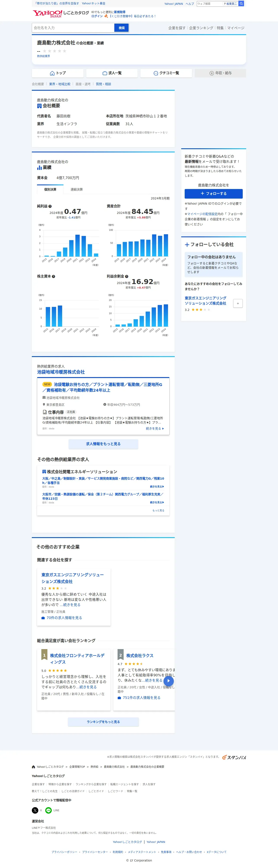The height and width of the screenshot is (868, 278).
Task: Switch to the 個別決算 tab
Action: pyautogui.click(x=50, y=189)
